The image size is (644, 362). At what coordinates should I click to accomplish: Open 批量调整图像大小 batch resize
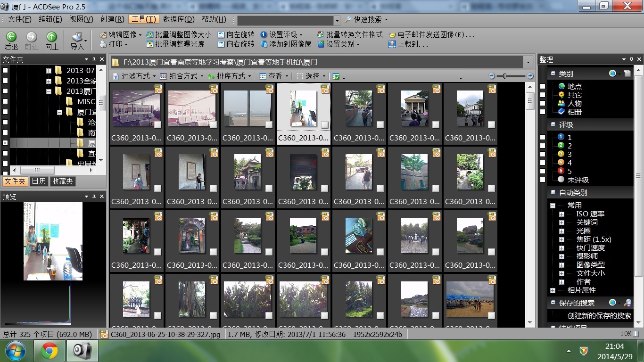(179, 34)
